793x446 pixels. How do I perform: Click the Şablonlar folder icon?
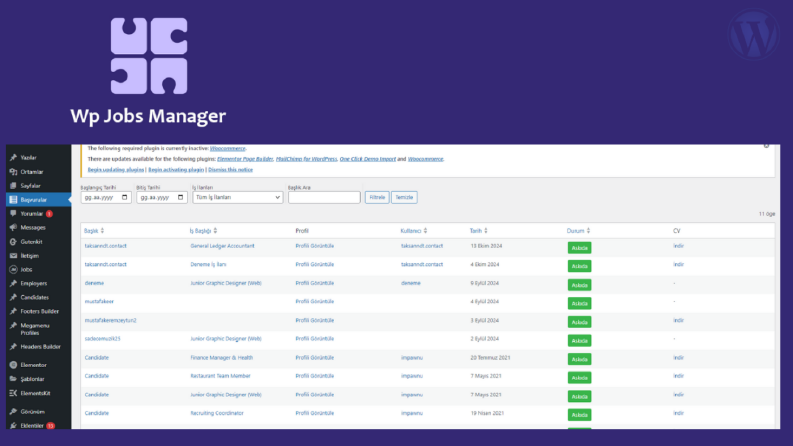click(x=13, y=379)
